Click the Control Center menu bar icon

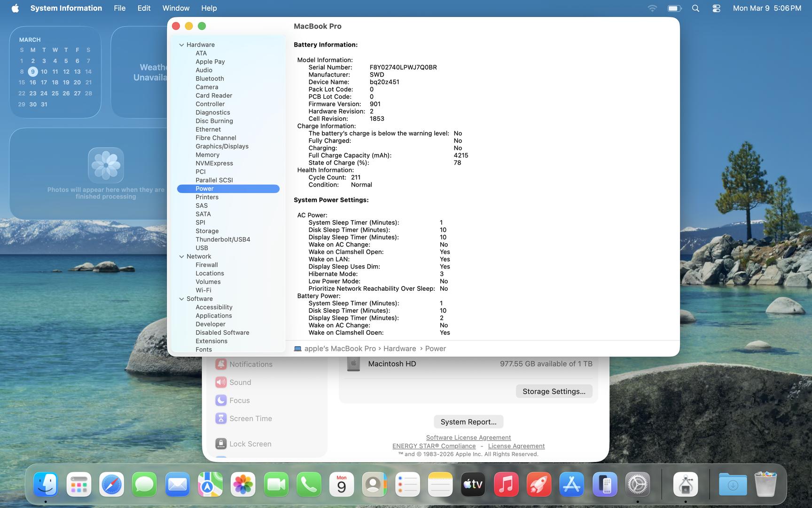pos(716,8)
